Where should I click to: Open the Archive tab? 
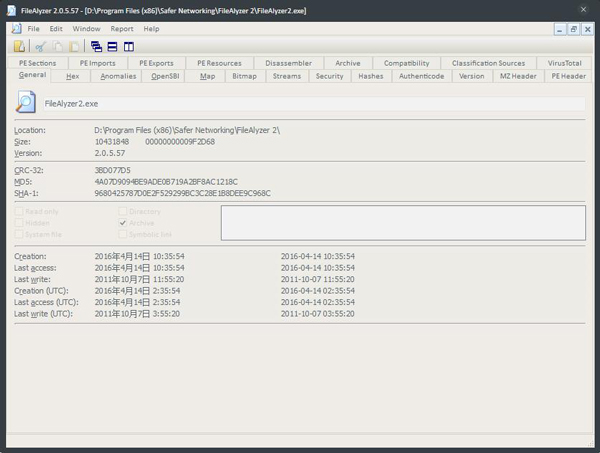tap(348, 63)
